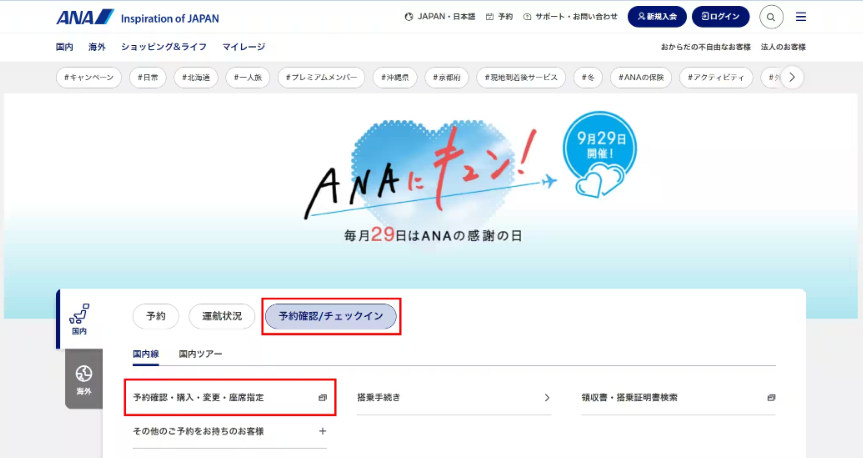Select the 国内ツアー sub-tab
Viewport: 863px width, 458px height.
click(x=200, y=354)
